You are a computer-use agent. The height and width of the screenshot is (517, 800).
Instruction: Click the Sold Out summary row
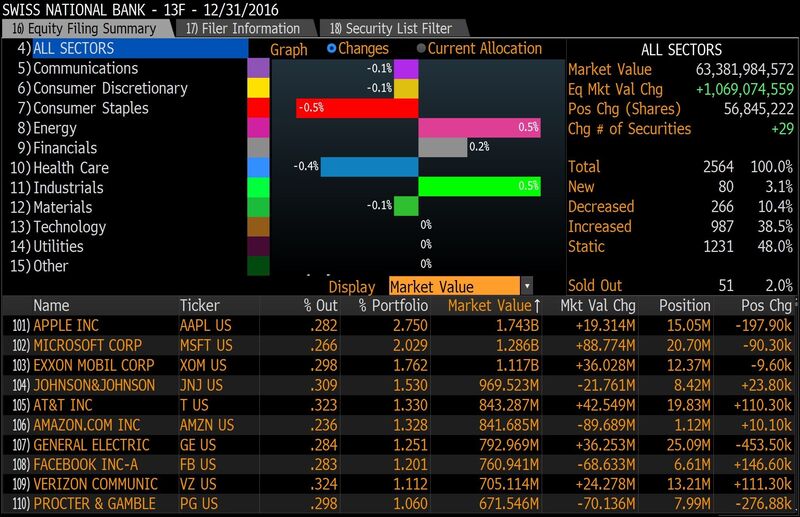click(681, 286)
